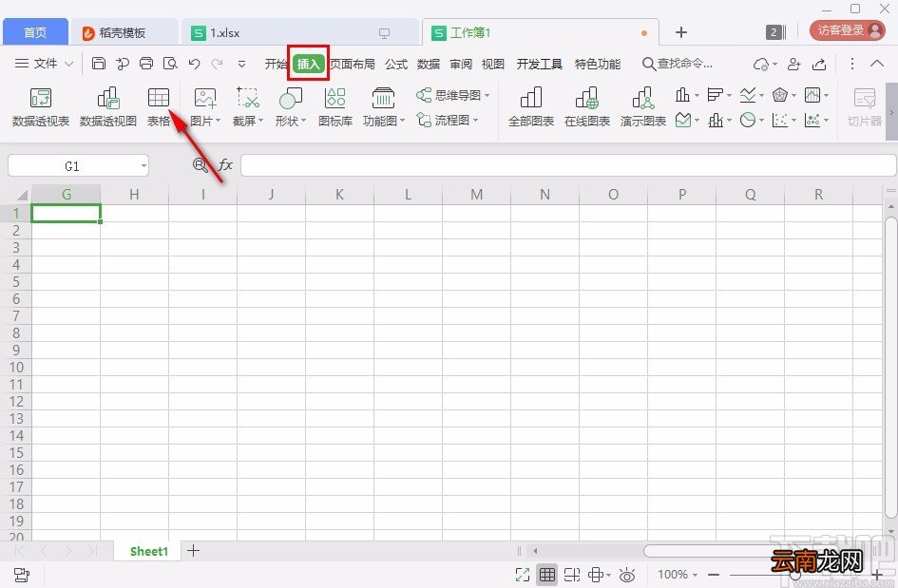Switch to the 页面布局 ribbon tab

tap(353, 65)
